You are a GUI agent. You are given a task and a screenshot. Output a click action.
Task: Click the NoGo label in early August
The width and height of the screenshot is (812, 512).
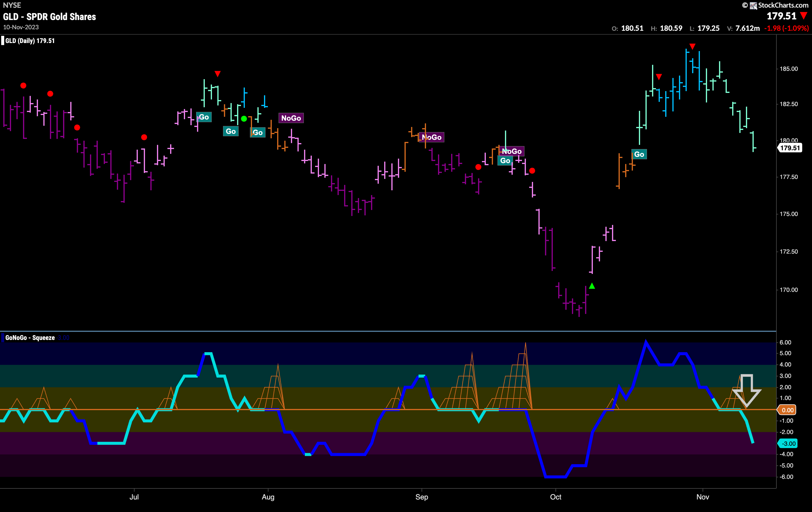291,118
